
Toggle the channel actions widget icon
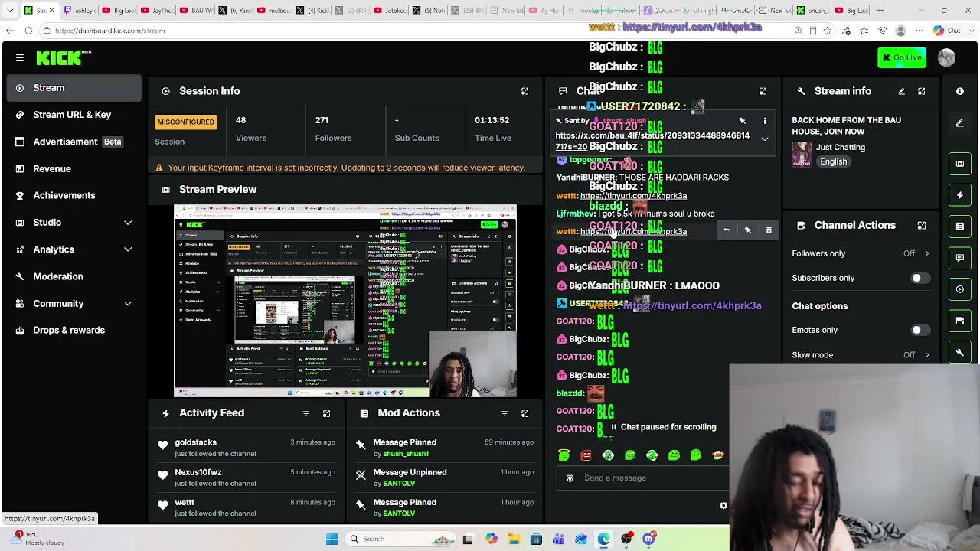point(960,321)
